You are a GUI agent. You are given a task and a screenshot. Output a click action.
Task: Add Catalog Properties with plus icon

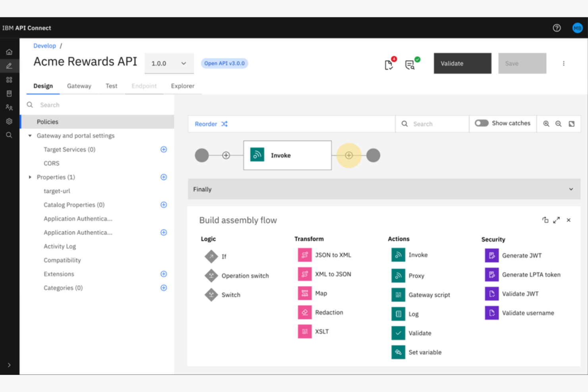tap(164, 205)
